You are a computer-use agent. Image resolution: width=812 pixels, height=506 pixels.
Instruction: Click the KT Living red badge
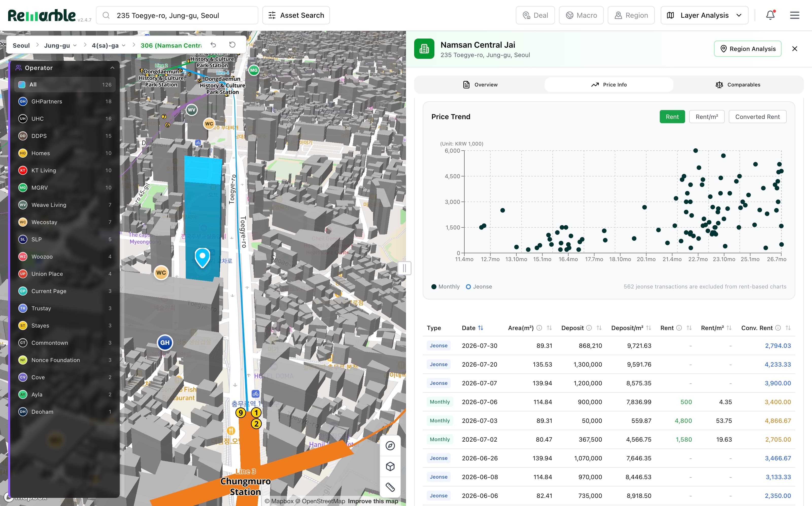[x=23, y=170]
